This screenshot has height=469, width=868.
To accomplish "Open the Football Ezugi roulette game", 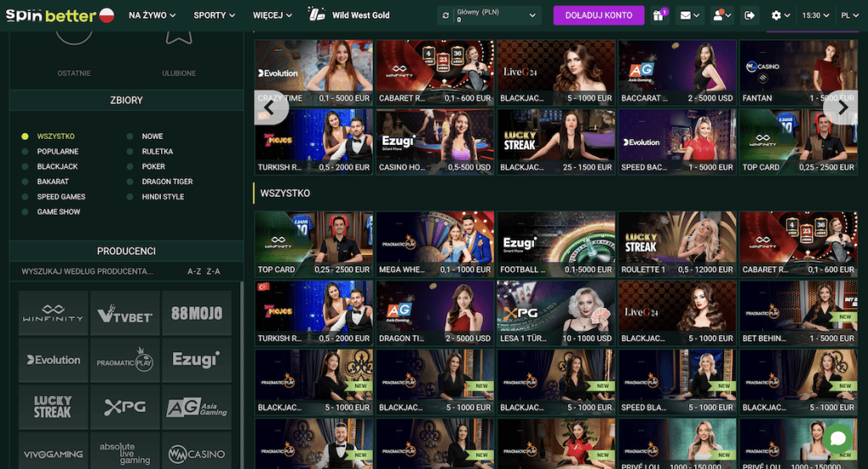I will [x=556, y=243].
